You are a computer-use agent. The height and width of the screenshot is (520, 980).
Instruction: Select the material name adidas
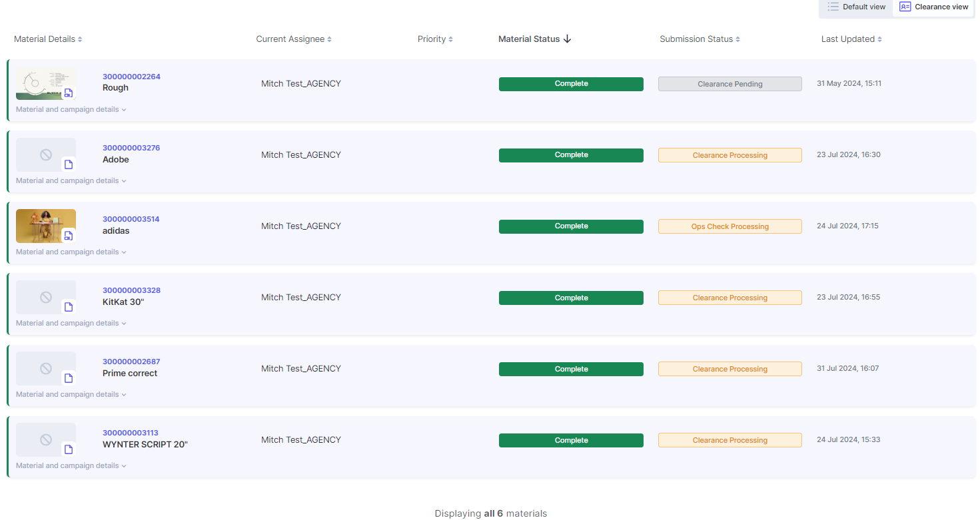point(116,231)
